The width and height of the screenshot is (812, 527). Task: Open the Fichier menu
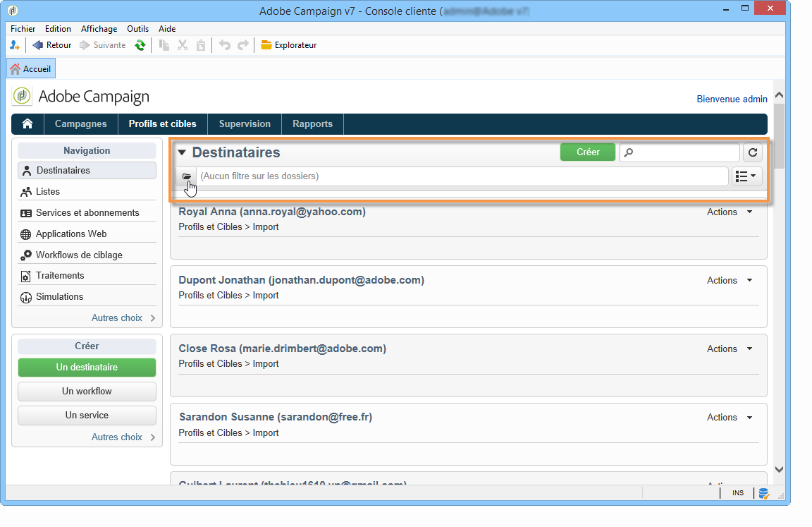tap(23, 29)
